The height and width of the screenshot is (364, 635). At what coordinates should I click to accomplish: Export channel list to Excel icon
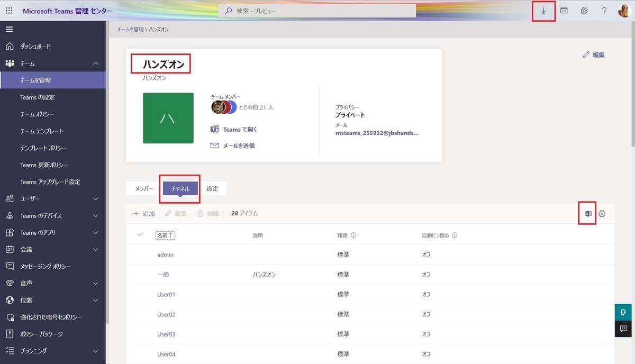coord(588,214)
